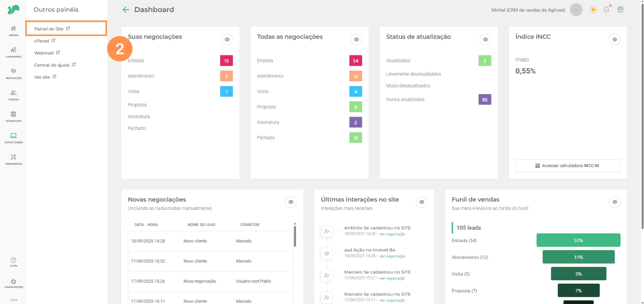This screenshot has width=644, height=304.
Task: Hide the Suas negociações card
Action: click(227, 39)
